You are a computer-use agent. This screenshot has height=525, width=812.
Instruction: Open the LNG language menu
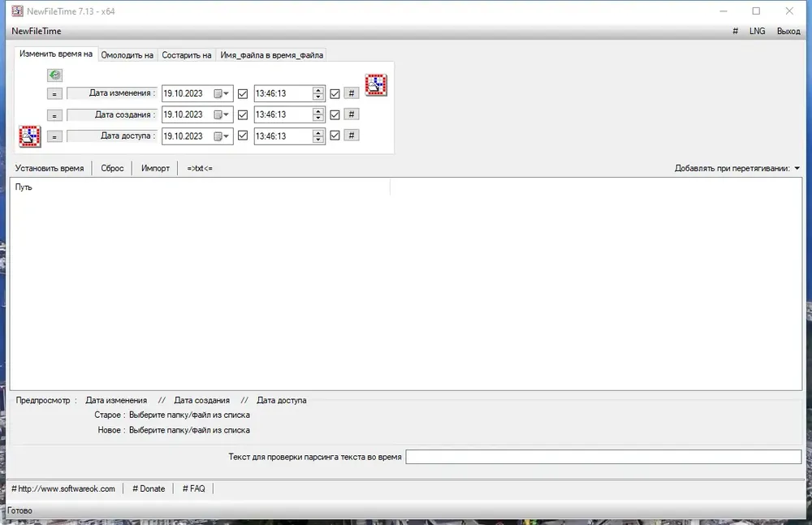coord(757,31)
